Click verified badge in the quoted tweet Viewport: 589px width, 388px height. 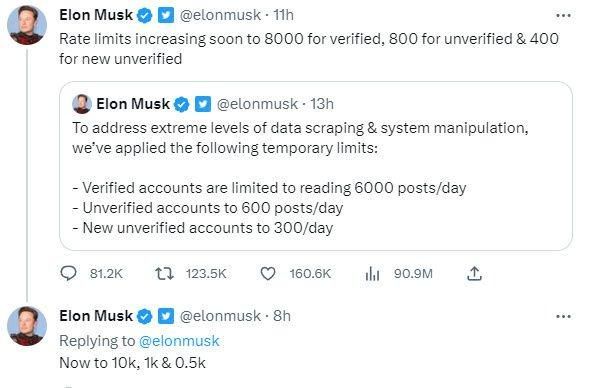click(182, 104)
